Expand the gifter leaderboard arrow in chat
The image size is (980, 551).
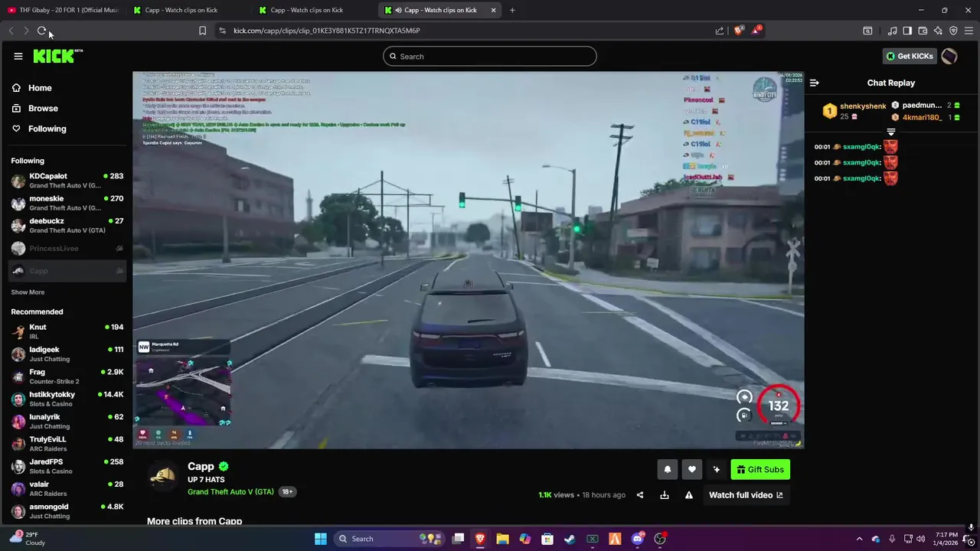(x=890, y=132)
